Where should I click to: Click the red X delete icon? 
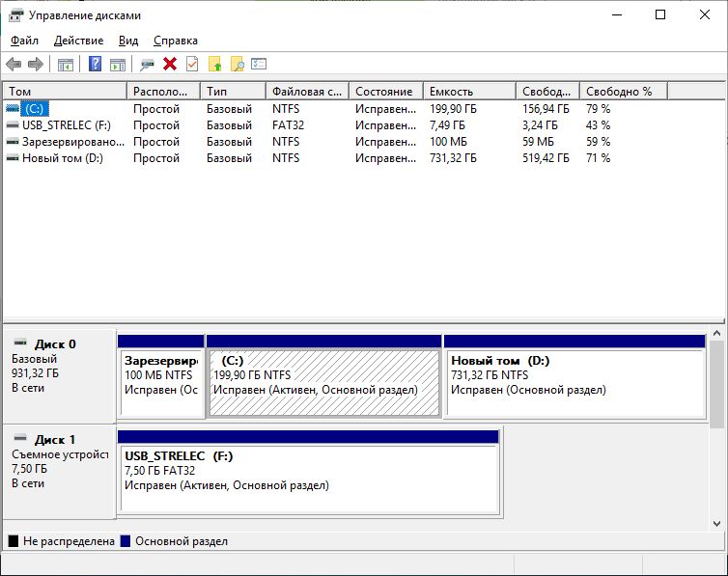tap(170, 65)
